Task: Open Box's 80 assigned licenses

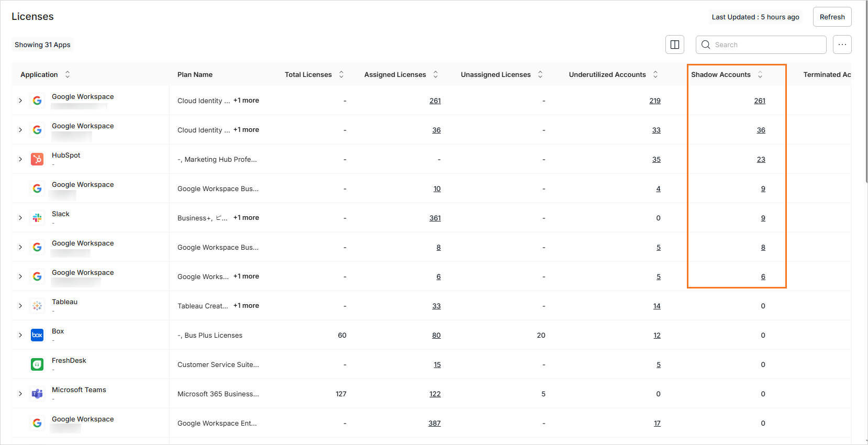Action: pos(436,335)
